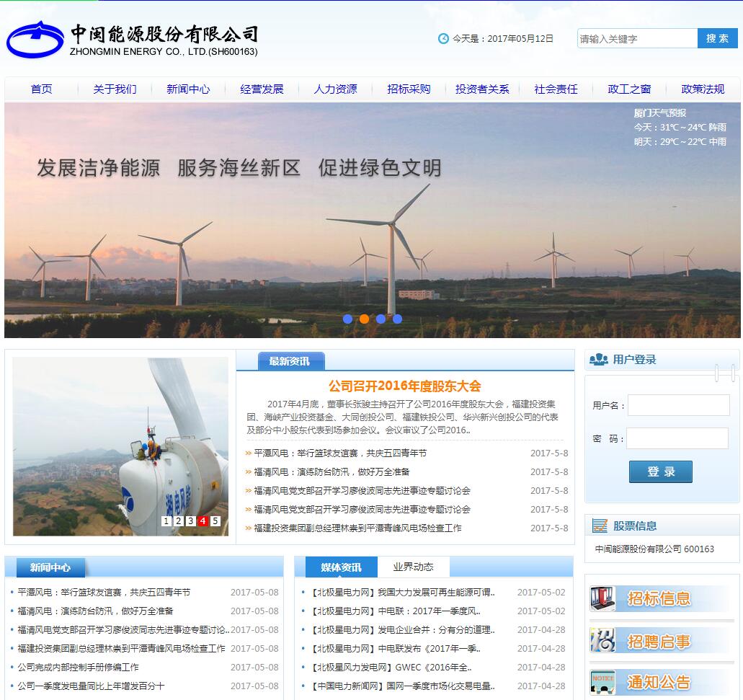Image resolution: width=743 pixels, height=700 pixels.
Task: Open 平潭风电 basketball article in 新闻中心 list
Action: click(104, 593)
